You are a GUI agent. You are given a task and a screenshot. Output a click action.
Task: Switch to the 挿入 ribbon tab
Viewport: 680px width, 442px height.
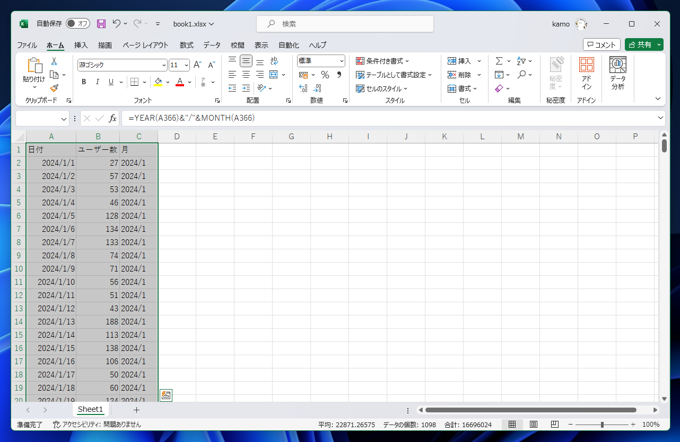(x=81, y=45)
